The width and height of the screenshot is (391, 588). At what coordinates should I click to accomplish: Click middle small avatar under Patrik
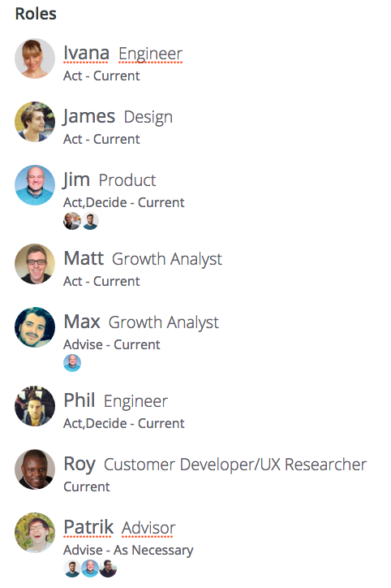[x=90, y=569]
